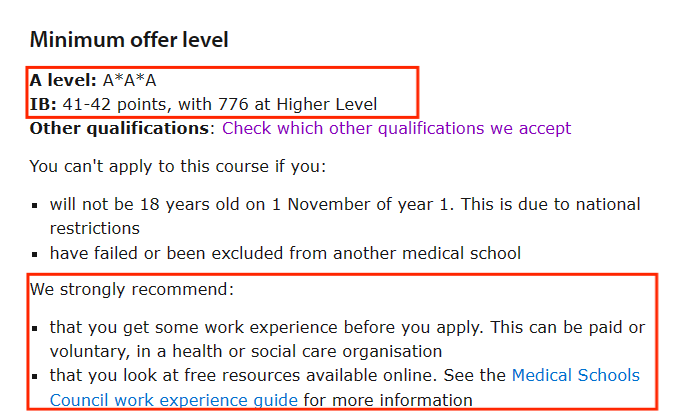Click the 'Other qualifications' bold label
The height and width of the screenshot is (411, 684).
click(x=119, y=128)
